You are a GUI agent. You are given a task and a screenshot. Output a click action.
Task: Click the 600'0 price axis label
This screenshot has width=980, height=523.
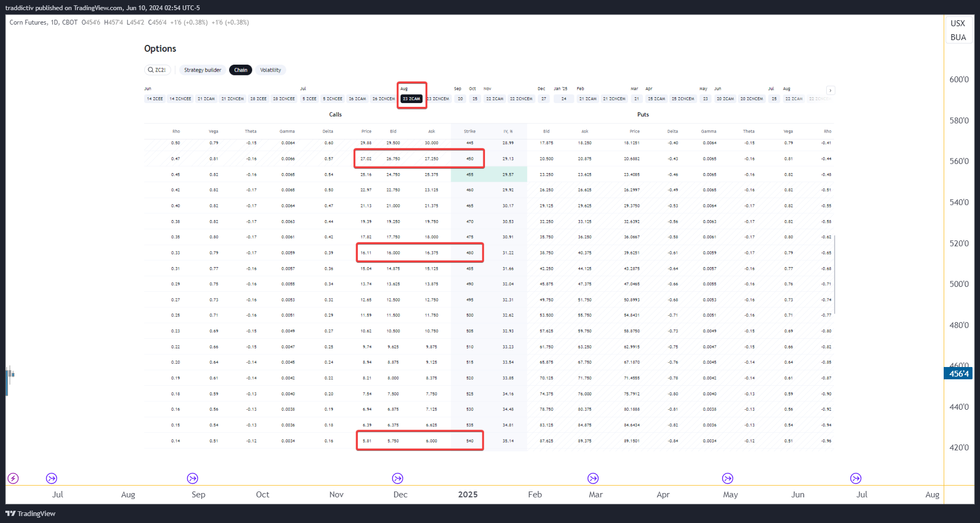point(959,80)
